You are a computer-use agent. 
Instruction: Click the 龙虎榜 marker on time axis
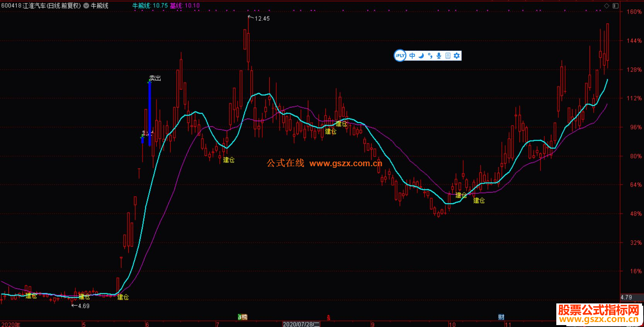coord(242,317)
